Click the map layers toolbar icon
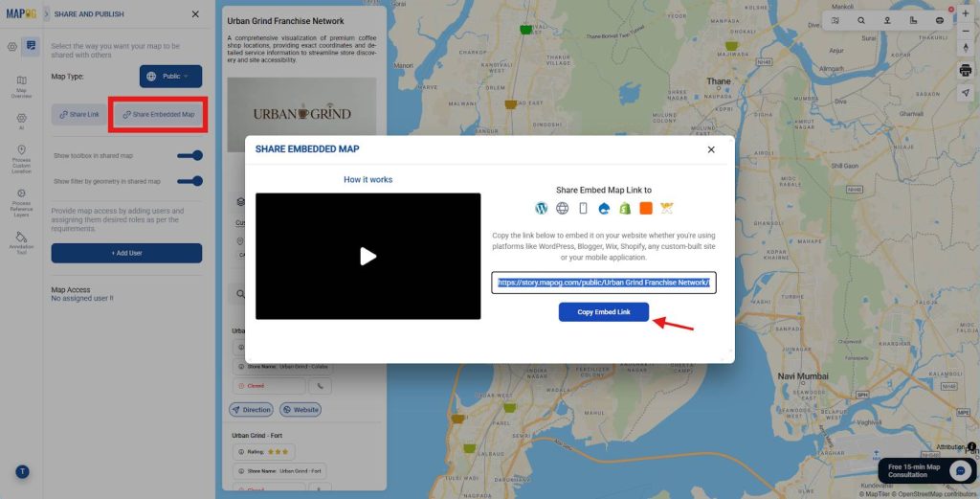 (x=835, y=21)
